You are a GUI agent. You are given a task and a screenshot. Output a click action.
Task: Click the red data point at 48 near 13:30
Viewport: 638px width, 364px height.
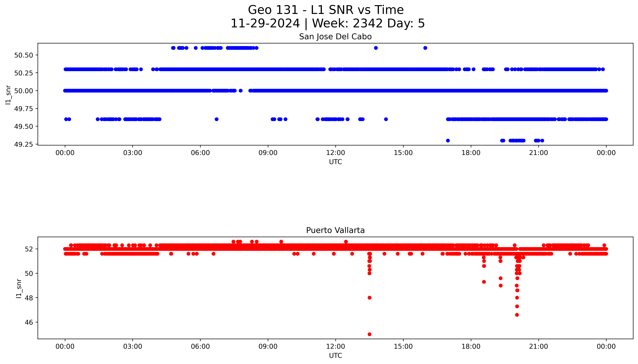[x=369, y=298]
